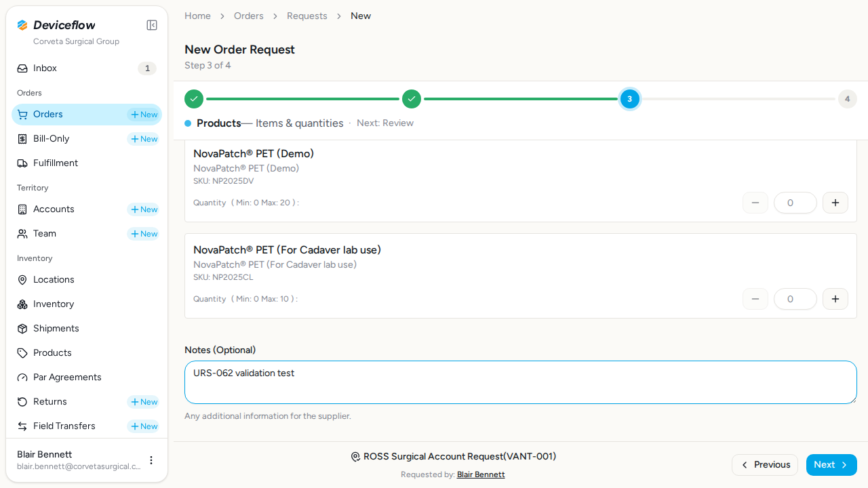Collapse the sidebar panel icon

coord(152,25)
